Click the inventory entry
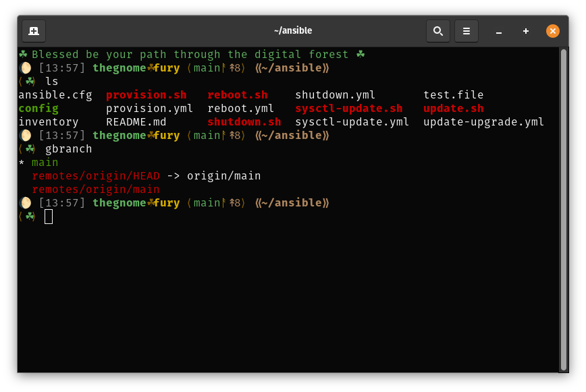 (x=49, y=122)
